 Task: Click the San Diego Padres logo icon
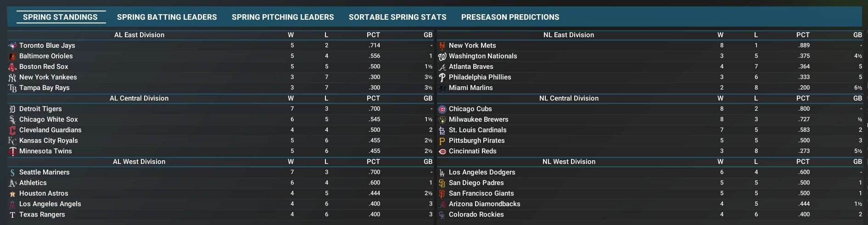click(442, 183)
